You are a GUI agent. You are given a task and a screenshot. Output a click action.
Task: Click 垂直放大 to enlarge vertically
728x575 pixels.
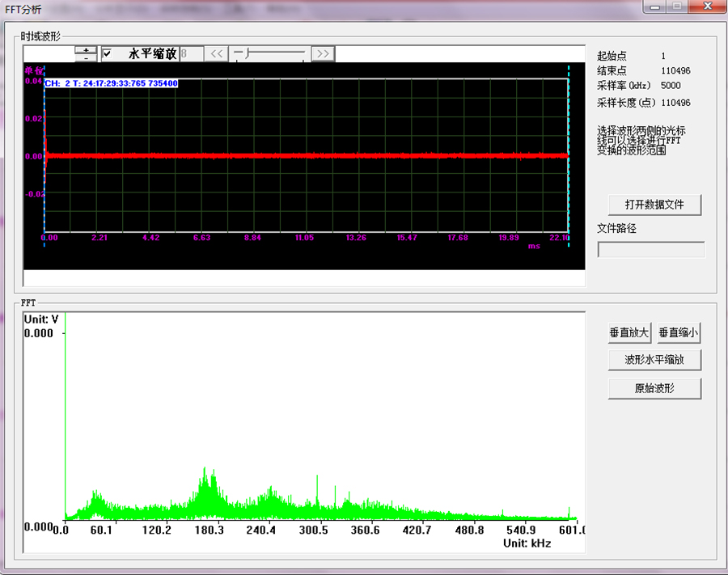coord(629,332)
